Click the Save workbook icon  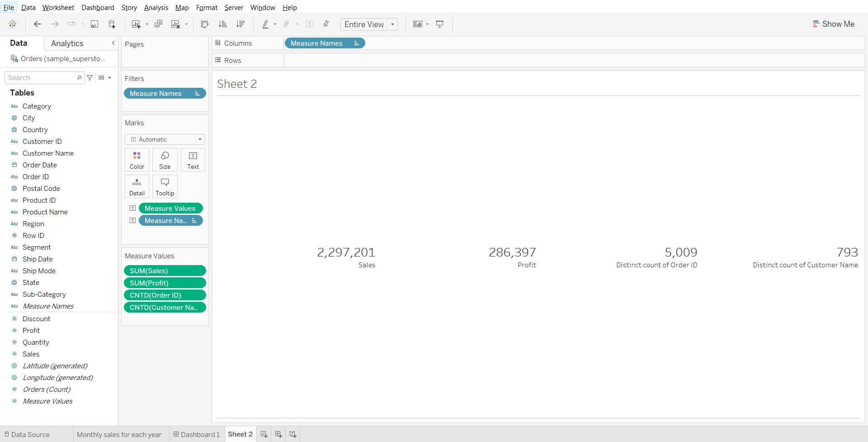(94, 24)
